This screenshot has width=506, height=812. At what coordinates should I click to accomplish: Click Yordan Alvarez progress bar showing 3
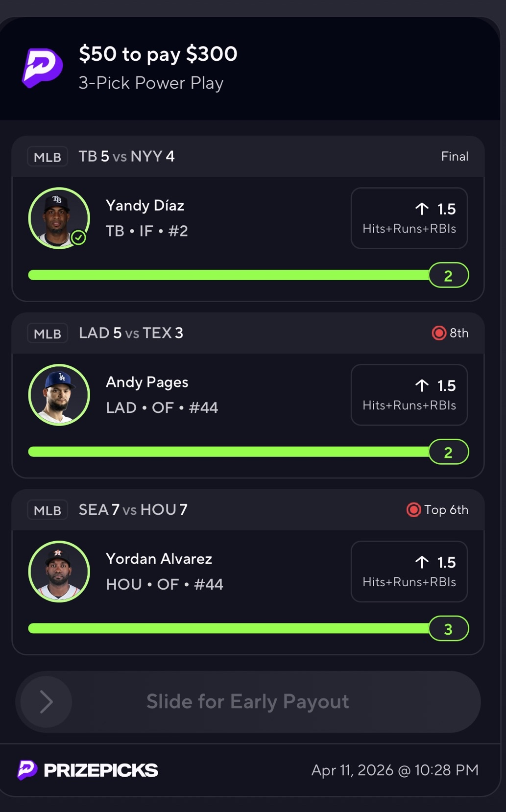click(448, 629)
